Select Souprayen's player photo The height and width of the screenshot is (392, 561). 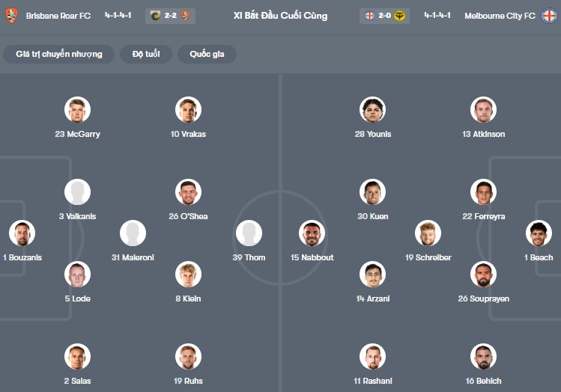click(483, 275)
